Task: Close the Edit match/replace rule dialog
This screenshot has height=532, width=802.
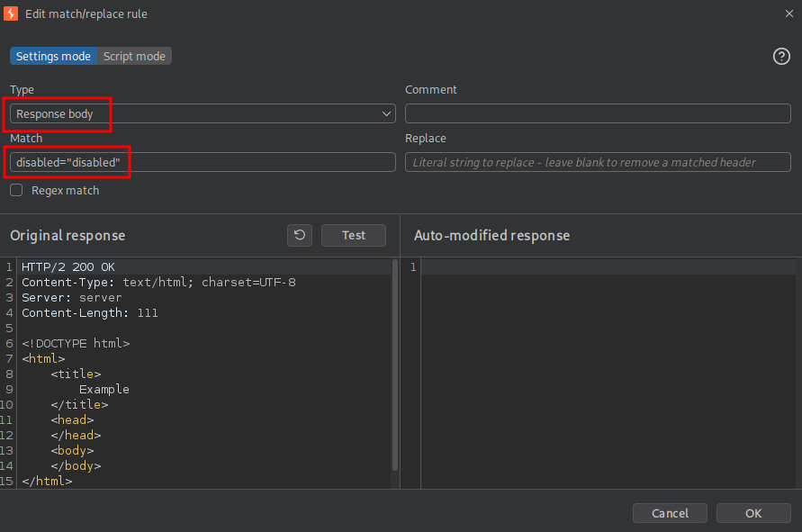Action: click(788, 14)
